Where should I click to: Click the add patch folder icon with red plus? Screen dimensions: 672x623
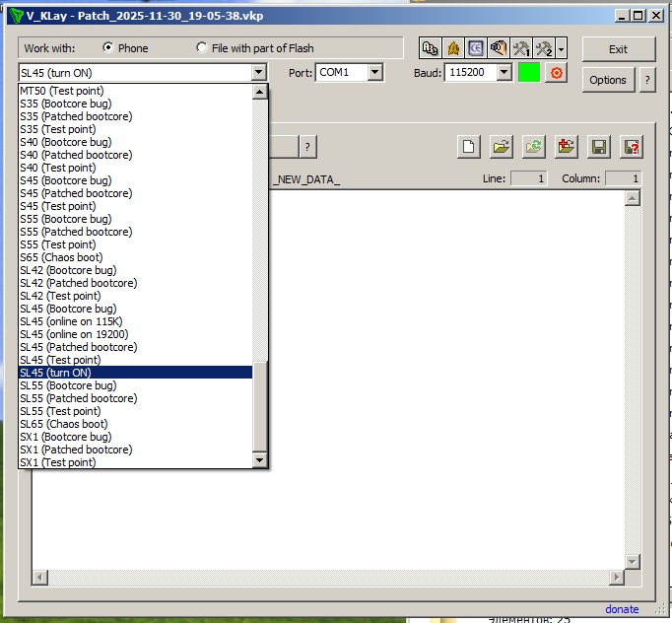566,147
